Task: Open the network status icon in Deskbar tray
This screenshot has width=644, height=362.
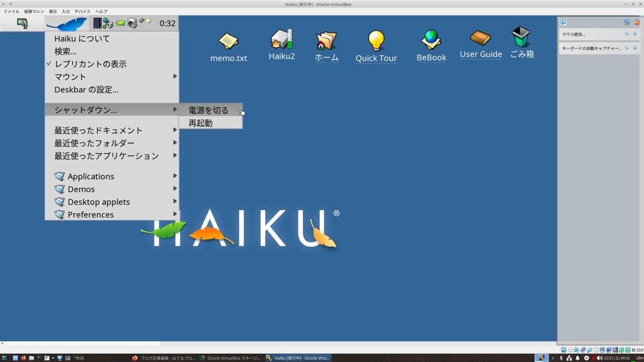Action: (108, 23)
